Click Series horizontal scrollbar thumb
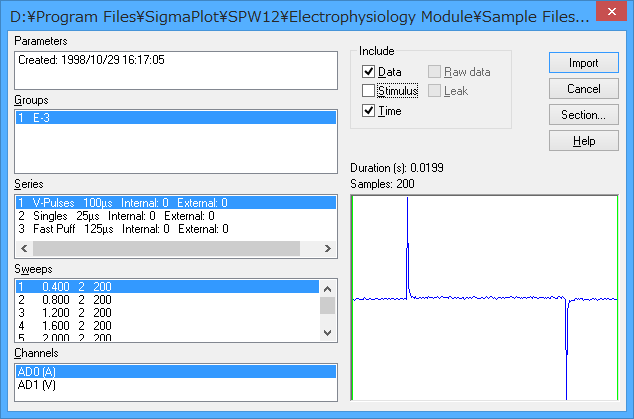The width and height of the screenshot is (634, 419). pyautogui.click(x=166, y=248)
